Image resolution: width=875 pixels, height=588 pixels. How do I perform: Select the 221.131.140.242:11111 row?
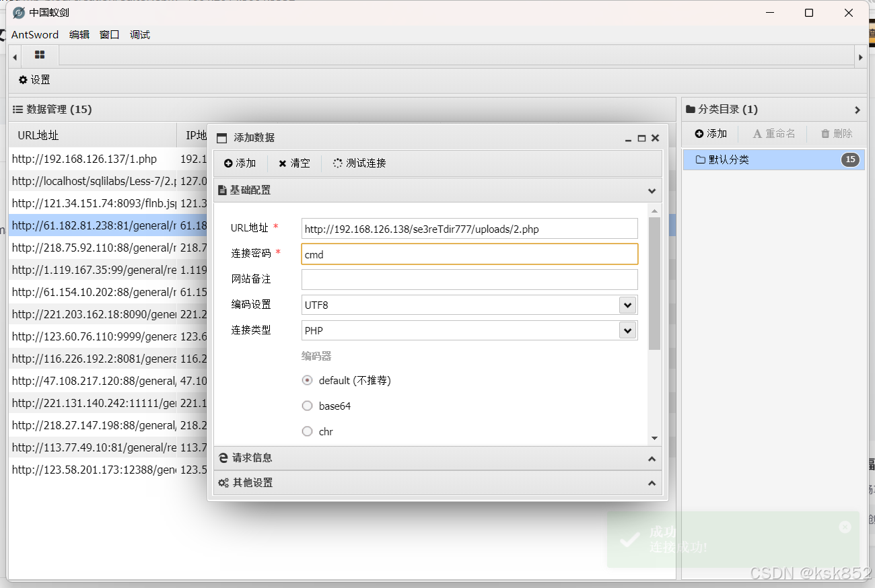[108, 403]
